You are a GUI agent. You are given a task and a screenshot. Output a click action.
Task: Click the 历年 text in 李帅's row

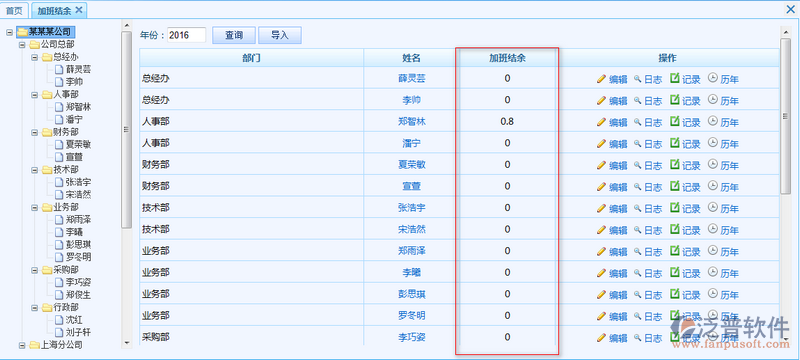pos(730,101)
